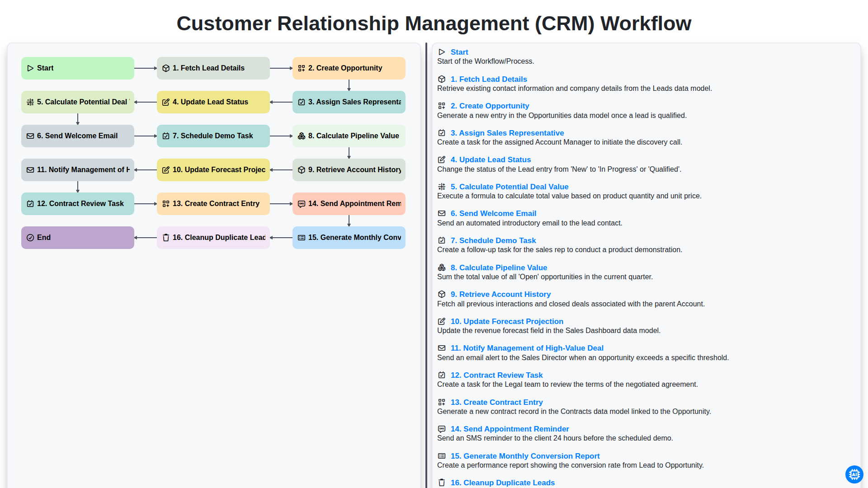Select the 16. Cleanup Duplicate Leads node
Image resolution: width=868 pixels, height=488 pixels.
pos(213,238)
